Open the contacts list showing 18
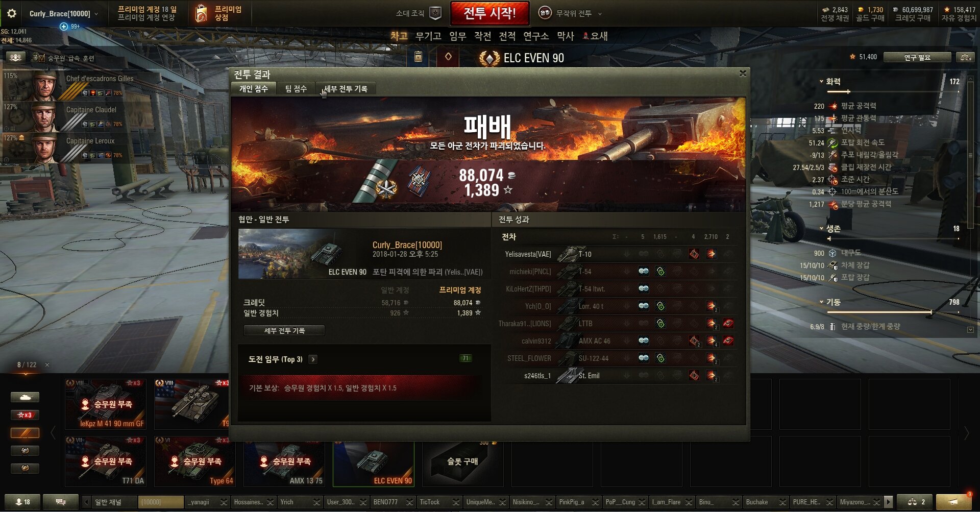 (22, 502)
